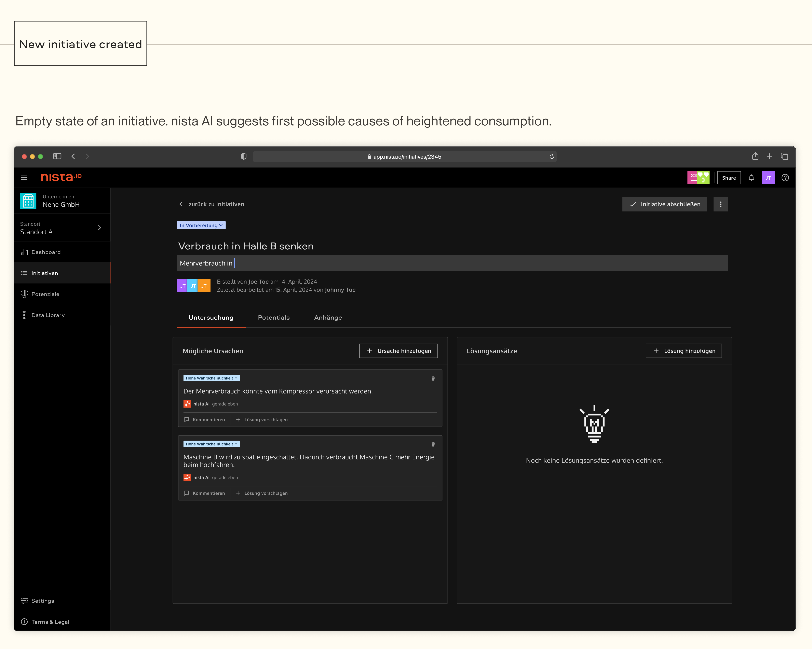The height and width of the screenshot is (649, 812).
Task: Switch to the Potentials tab
Action: click(273, 317)
